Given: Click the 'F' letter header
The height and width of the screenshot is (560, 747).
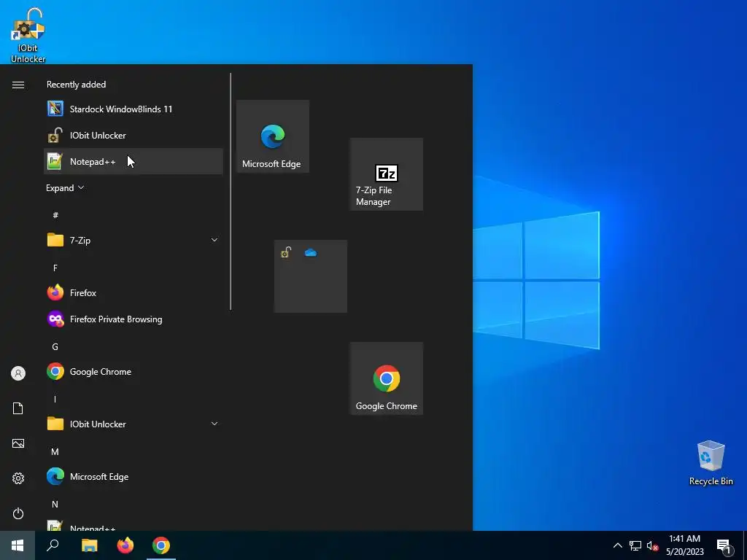Looking at the screenshot, I should pos(55,268).
